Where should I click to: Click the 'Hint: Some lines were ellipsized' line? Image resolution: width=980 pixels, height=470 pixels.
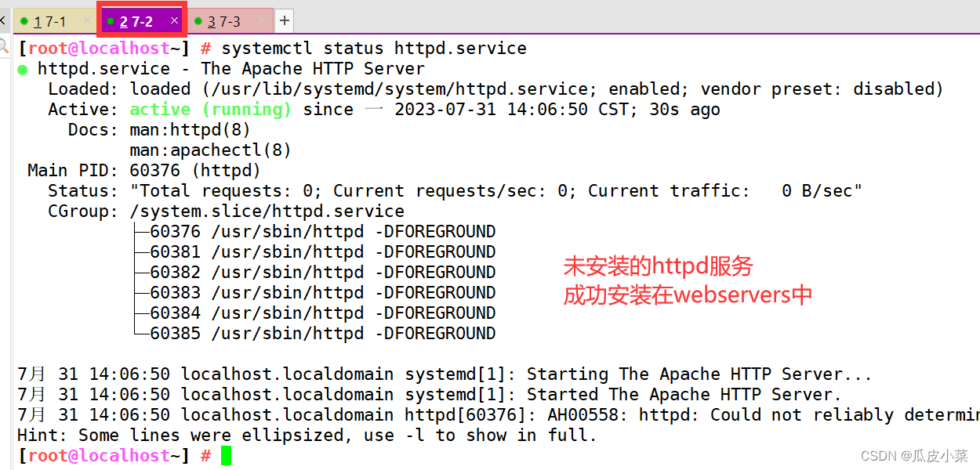tap(307, 436)
